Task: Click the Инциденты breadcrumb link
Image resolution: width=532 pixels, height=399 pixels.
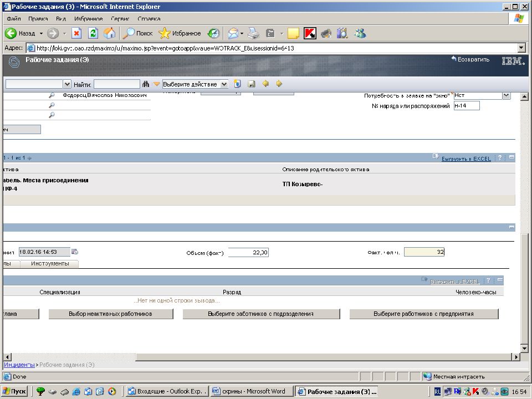Action: click(x=19, y=365)
